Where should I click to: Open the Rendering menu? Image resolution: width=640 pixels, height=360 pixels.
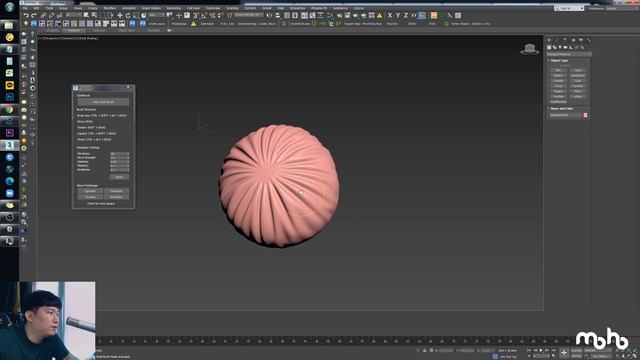(x=173, y=8)
